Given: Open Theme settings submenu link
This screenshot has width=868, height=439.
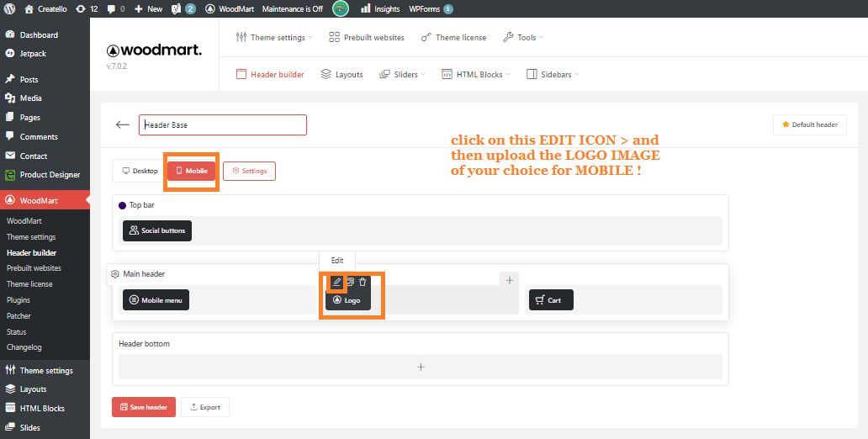Looking at the screenshot, I should pyautogui.click(x=31, y=237).
